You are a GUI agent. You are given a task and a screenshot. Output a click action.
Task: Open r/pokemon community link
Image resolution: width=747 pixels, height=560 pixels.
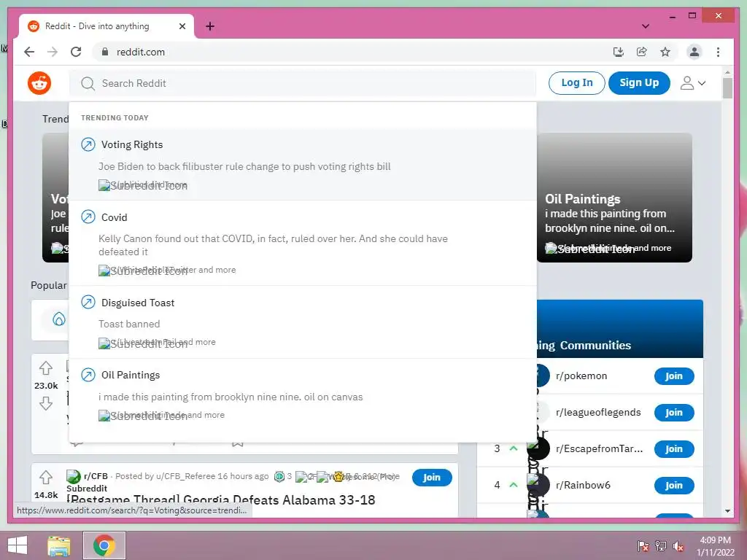tap(581, 376)
